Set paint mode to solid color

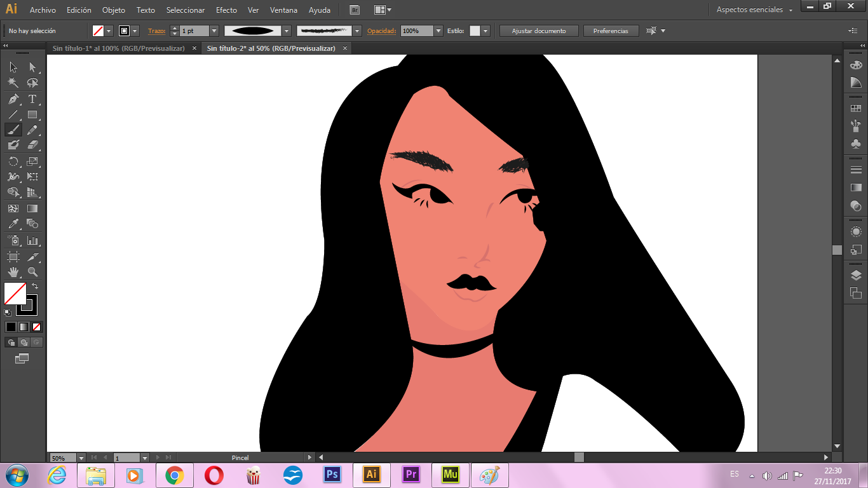11,327
